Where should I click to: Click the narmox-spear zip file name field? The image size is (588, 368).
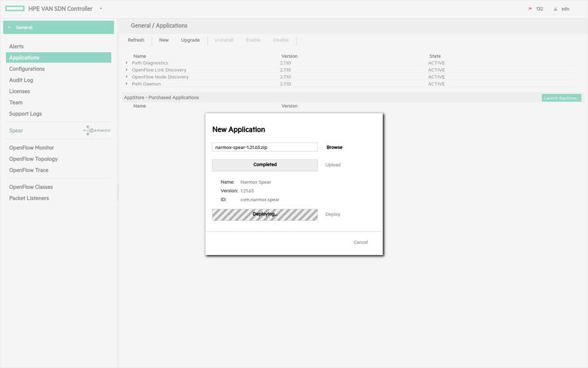(x=265, y=148)
